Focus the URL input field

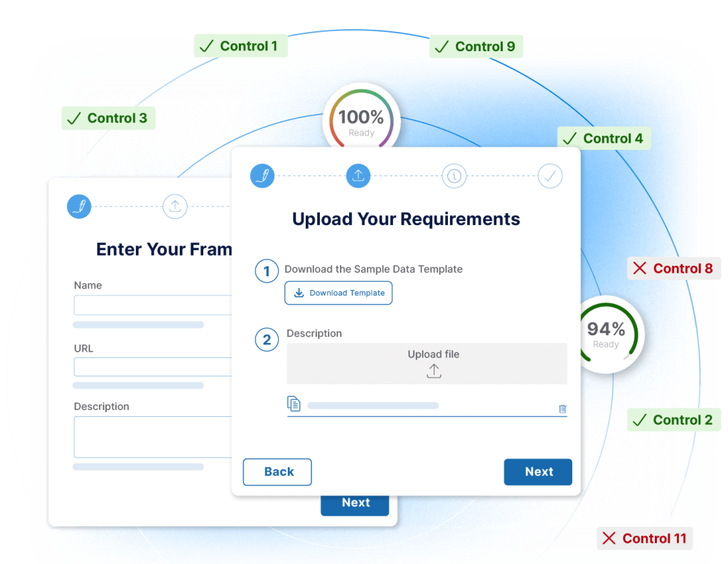pos(153,367)
